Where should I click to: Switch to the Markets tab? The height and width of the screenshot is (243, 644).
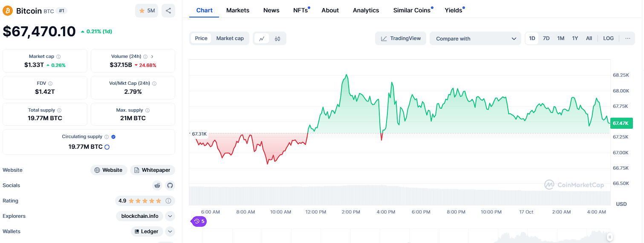pyautogui.click(x=238, y=10)
